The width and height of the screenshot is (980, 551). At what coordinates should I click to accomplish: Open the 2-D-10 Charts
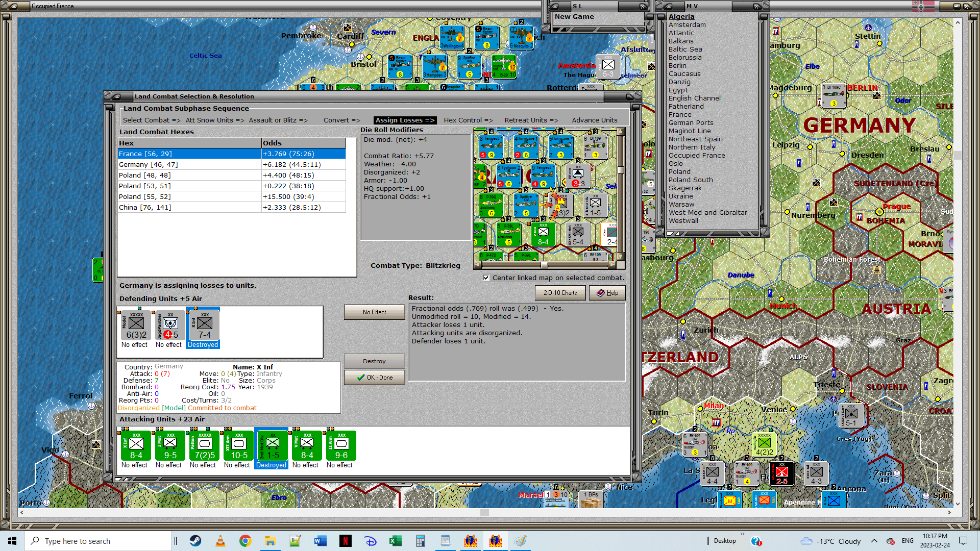click(x=560, y=293)
